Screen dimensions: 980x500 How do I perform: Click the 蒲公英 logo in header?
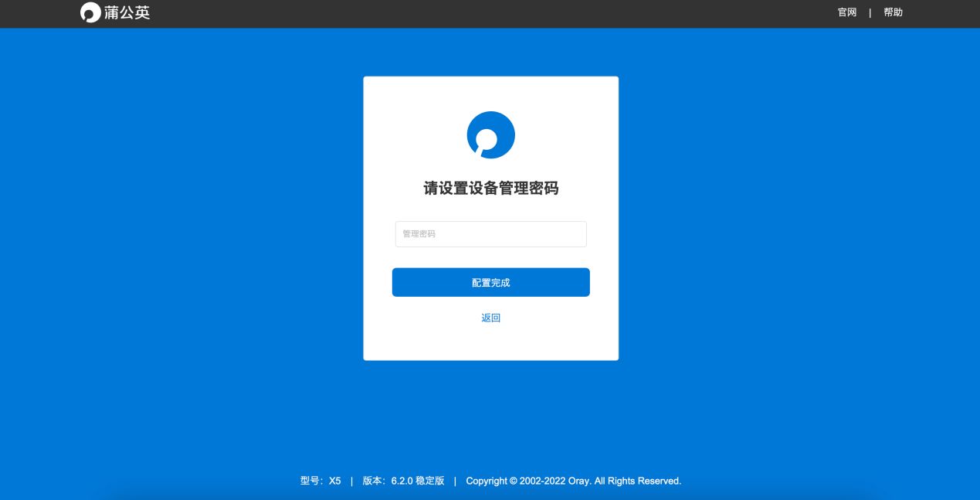(115, 12)
